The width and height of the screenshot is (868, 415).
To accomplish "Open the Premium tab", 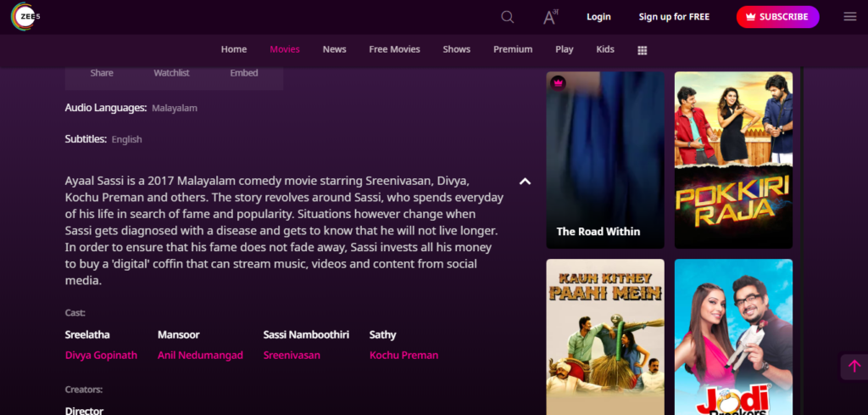I will [513, 49].
